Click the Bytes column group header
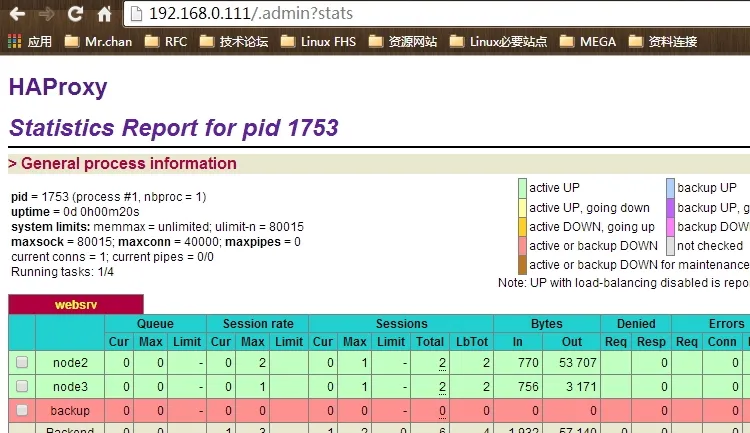 tap(547, 324)
